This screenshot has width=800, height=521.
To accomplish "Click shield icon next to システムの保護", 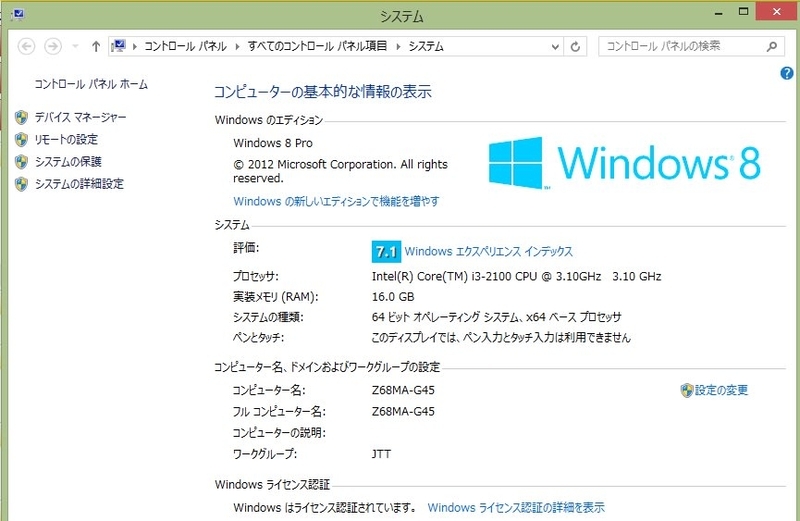I will click(x=21, y=162).
